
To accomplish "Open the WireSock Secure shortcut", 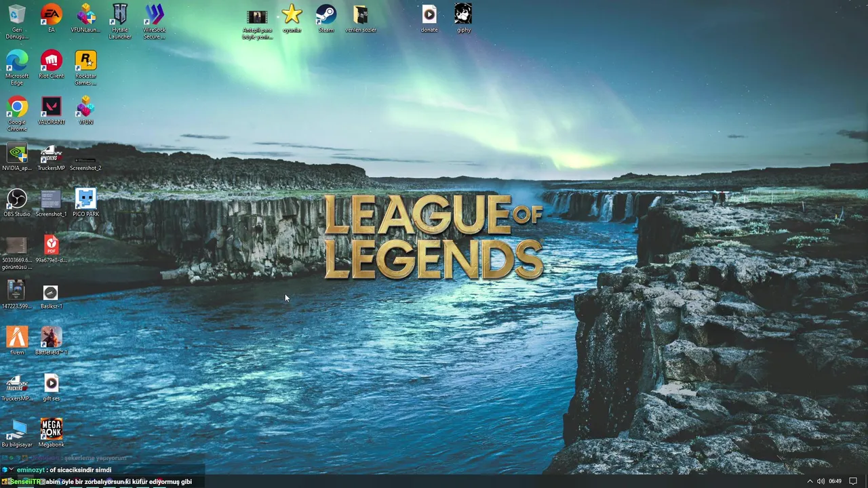I will 155,21.
